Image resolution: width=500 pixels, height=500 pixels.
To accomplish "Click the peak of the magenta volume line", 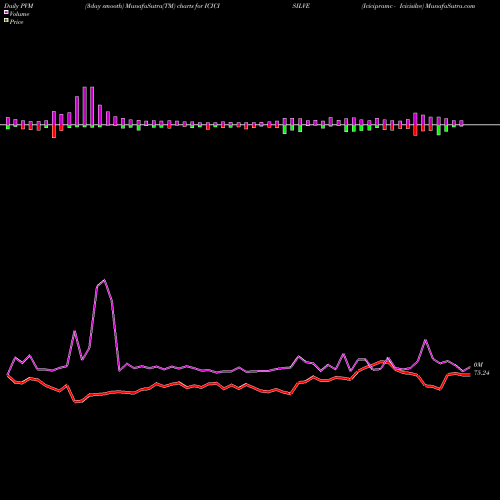I will pos(105,280).
